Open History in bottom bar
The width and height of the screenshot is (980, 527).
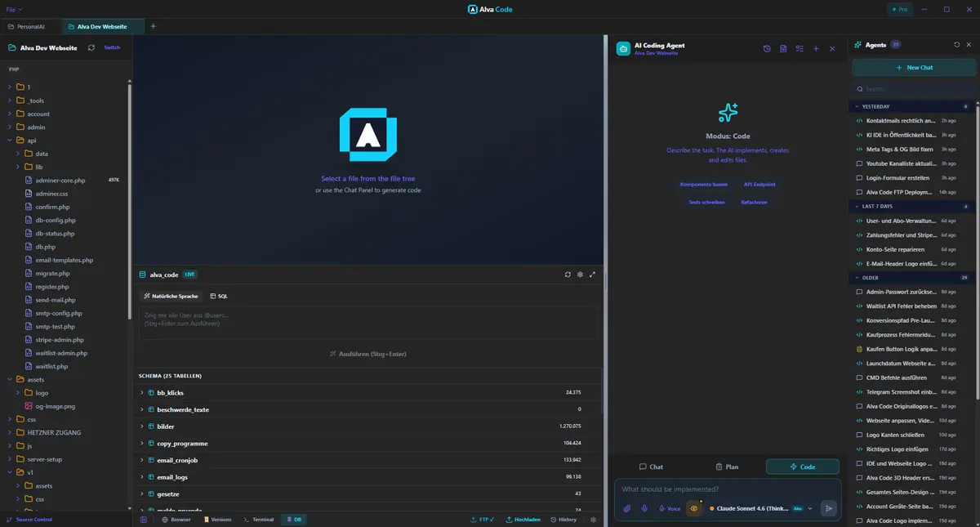[563, 520]
